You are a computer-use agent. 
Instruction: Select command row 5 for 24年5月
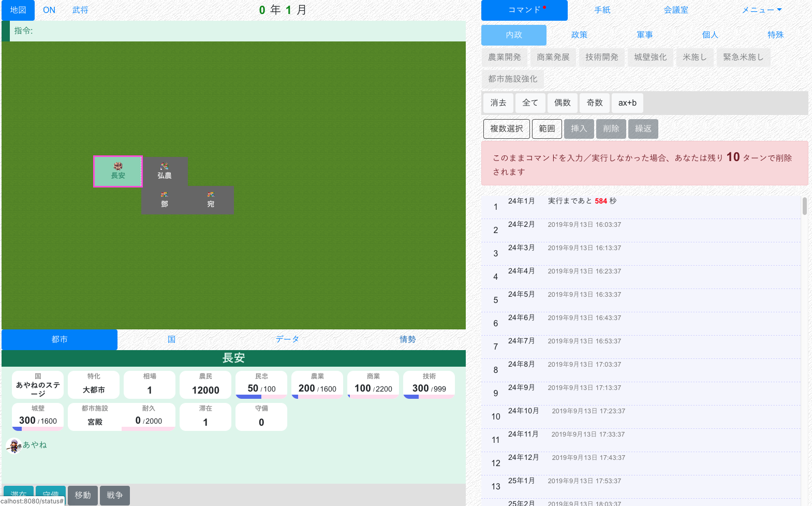(x=641, y=300)
